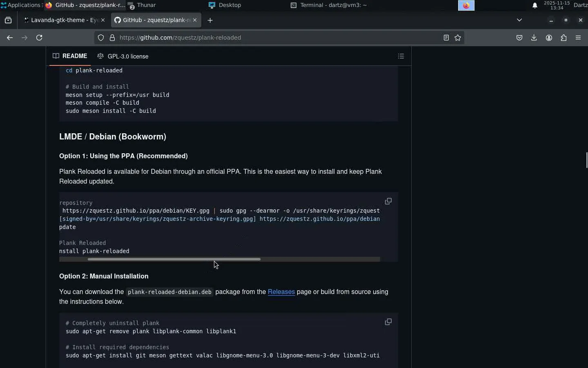Follow the Releases link
The height and width of the screenshot is (368, 588).
coord(281,292)
